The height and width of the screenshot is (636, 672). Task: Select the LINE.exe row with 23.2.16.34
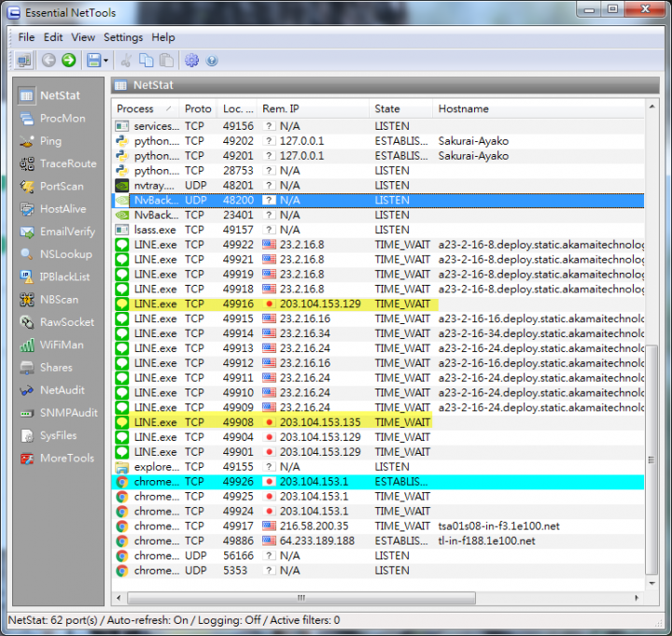378,333
